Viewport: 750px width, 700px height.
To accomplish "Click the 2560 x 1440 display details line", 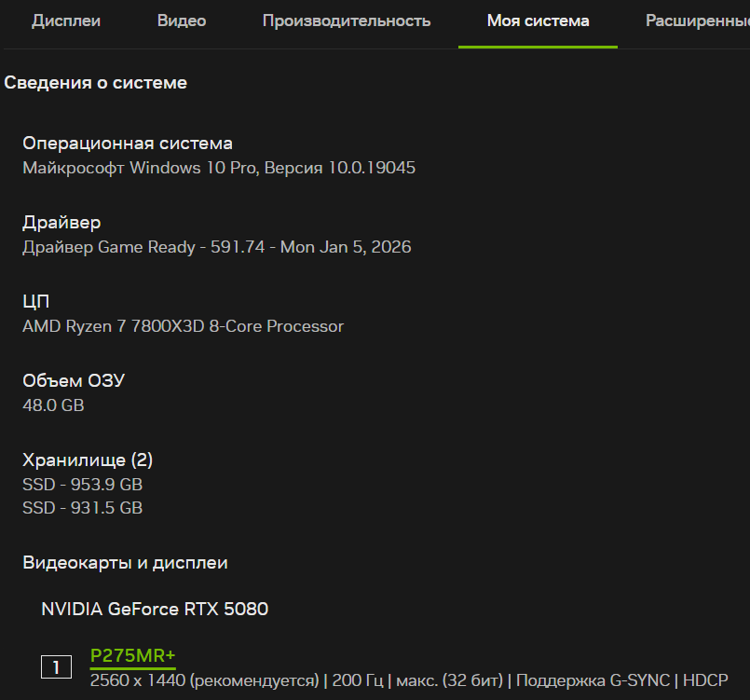I will click(409, 680).
